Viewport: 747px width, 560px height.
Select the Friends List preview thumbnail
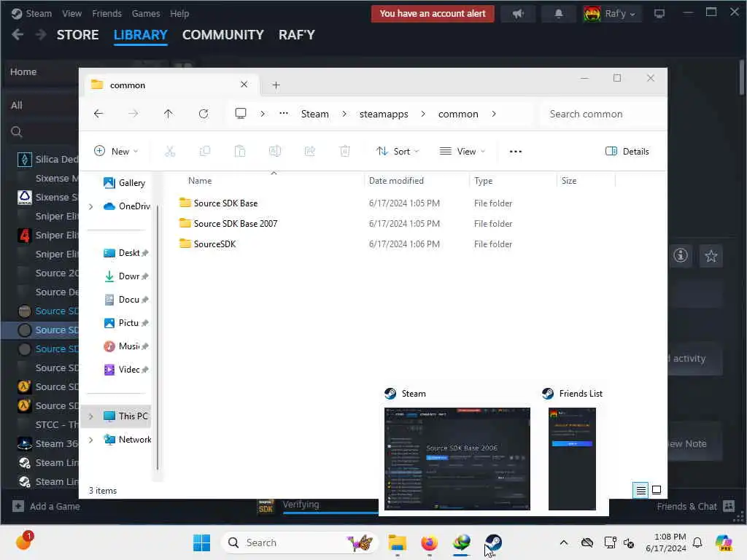(x=572, y=459)
